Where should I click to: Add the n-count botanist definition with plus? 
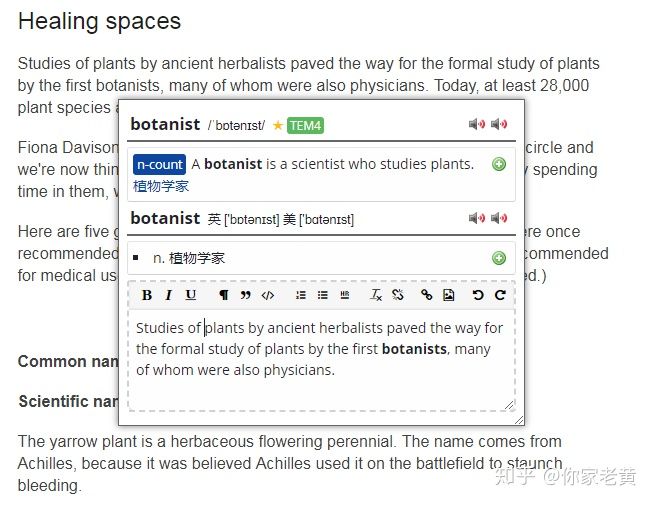click(498, 164)
